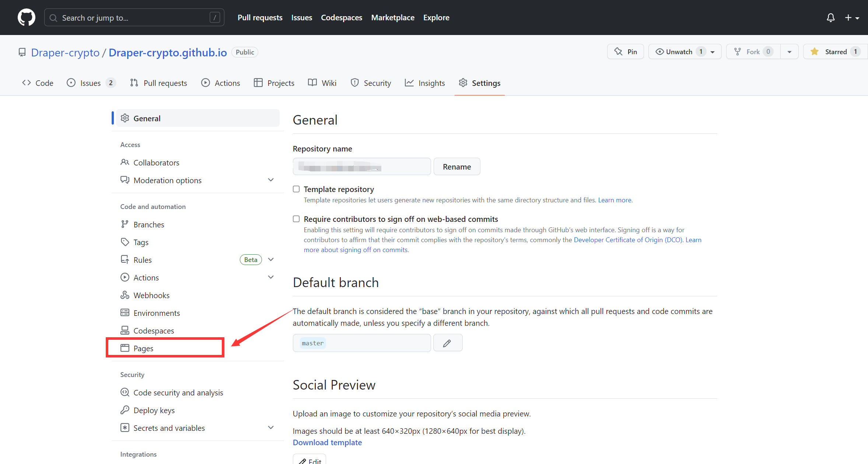The width and height of the screenshot is (868, 464).
Task: Click the GitHub Octocat logo
Action: coord(27,17)
